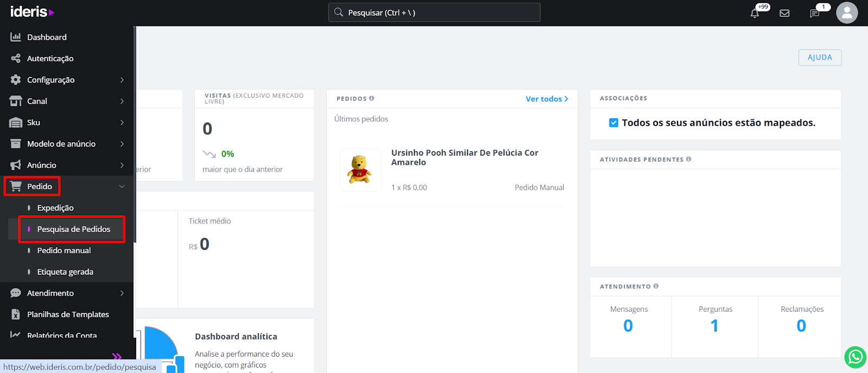Click Ursinho Pooh product thumbnail
This screenshot has height=373, width=868.
coord(360,170)
